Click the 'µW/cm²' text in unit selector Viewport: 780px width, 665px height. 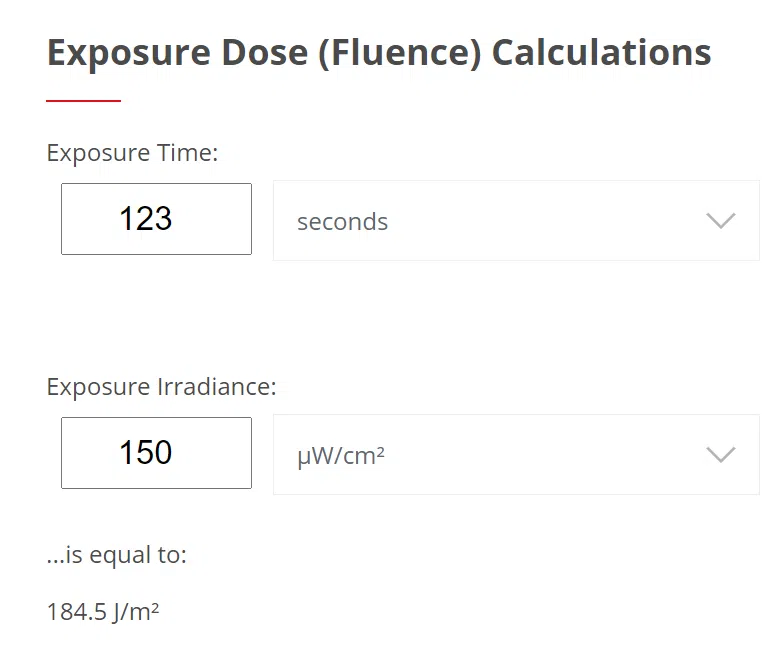(341, 456)
